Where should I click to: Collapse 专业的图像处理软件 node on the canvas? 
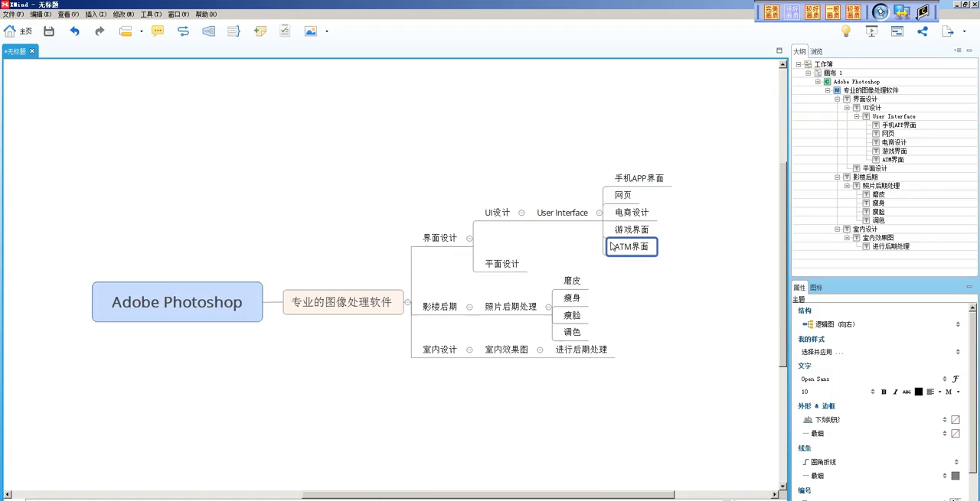pyautogui.click(x=407, y=303)
